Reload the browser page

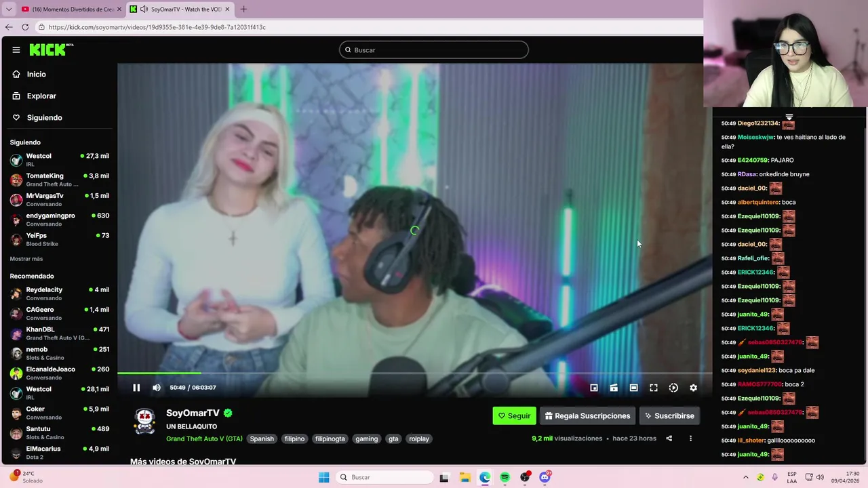click(25, 27)
